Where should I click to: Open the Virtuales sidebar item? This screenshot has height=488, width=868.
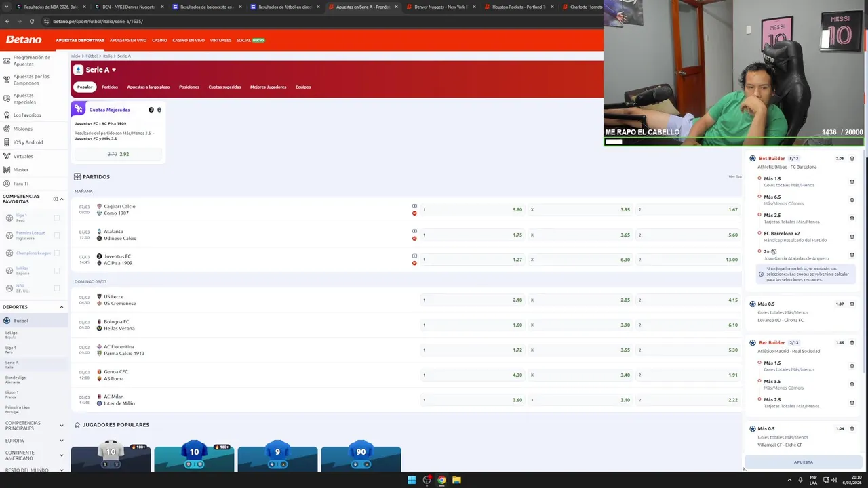[23, 156]
